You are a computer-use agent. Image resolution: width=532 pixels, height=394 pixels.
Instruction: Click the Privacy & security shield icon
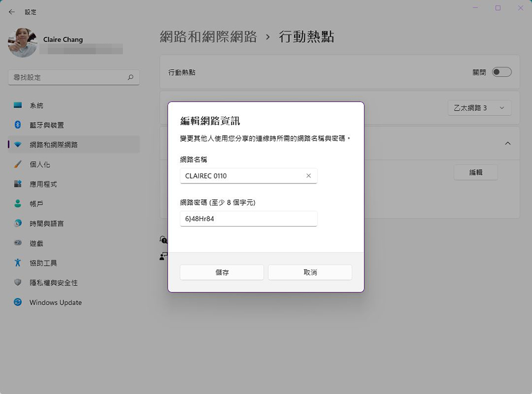pyautogui.click(x=18, y=282)
